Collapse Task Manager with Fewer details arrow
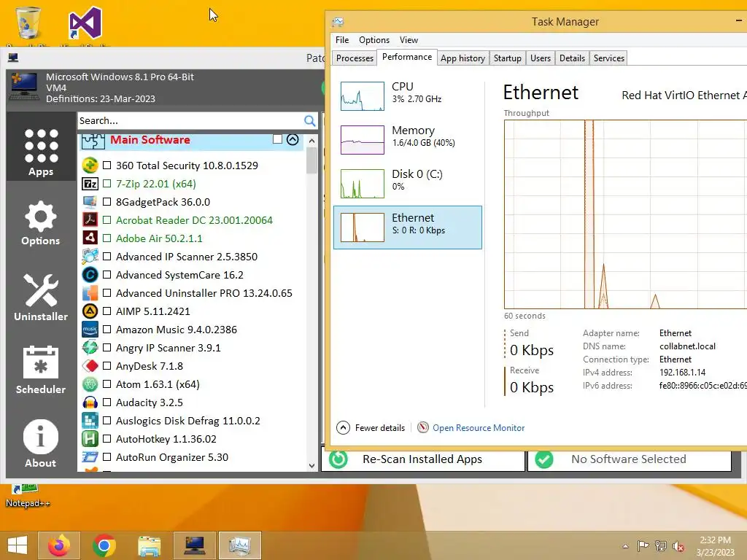 click(x=343, y=427)
